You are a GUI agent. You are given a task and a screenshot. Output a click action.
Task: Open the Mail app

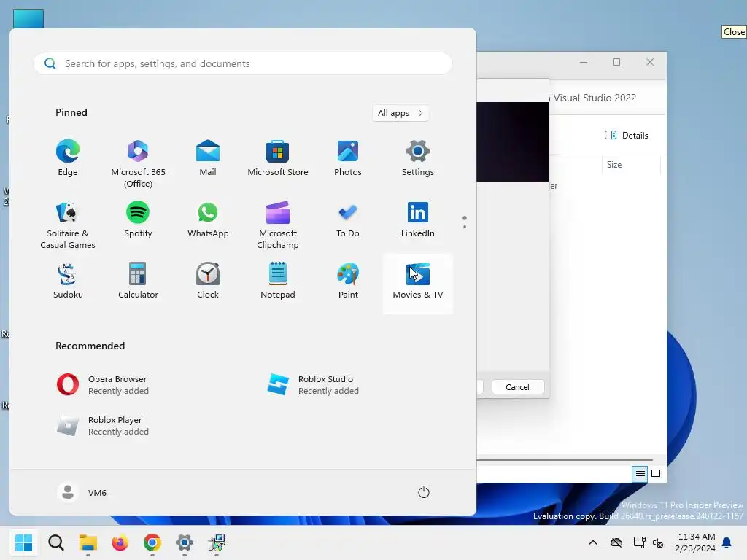[x=208, y=158]
